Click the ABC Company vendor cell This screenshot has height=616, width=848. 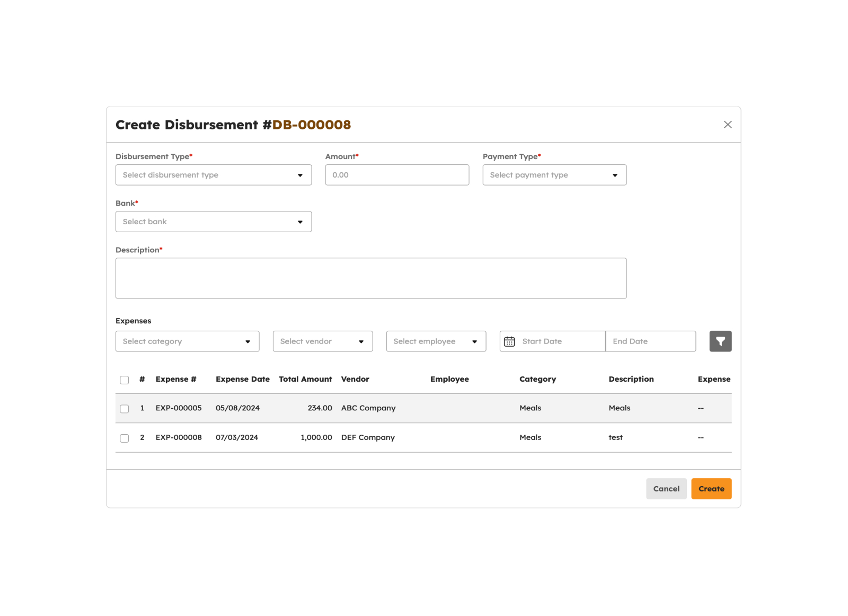tap(368, 408)
